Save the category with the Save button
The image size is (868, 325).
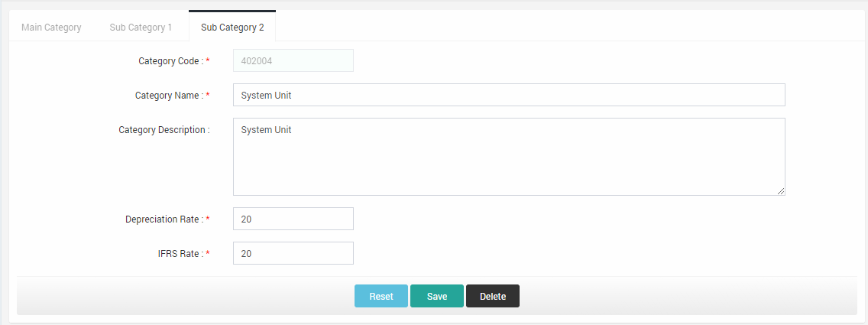coord(436,297)
